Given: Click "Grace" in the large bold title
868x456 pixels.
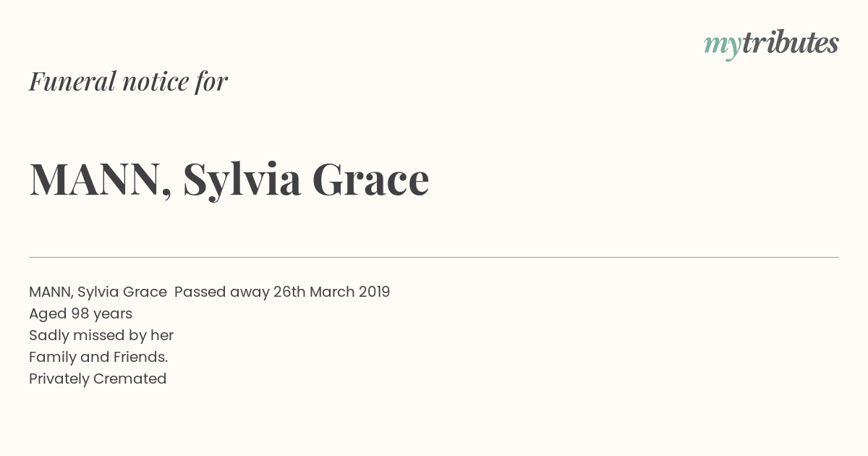Looking at the screenshot, I should pos(370,180).
